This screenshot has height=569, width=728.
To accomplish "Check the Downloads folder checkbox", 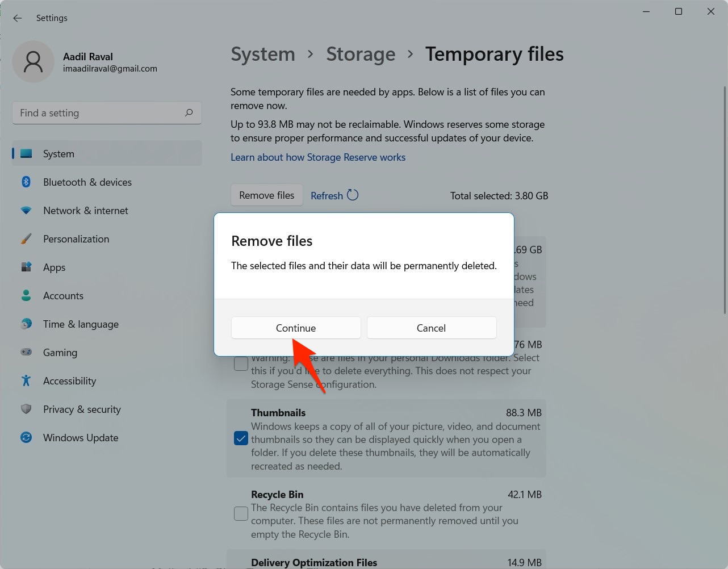I will [x=241, y=363].
